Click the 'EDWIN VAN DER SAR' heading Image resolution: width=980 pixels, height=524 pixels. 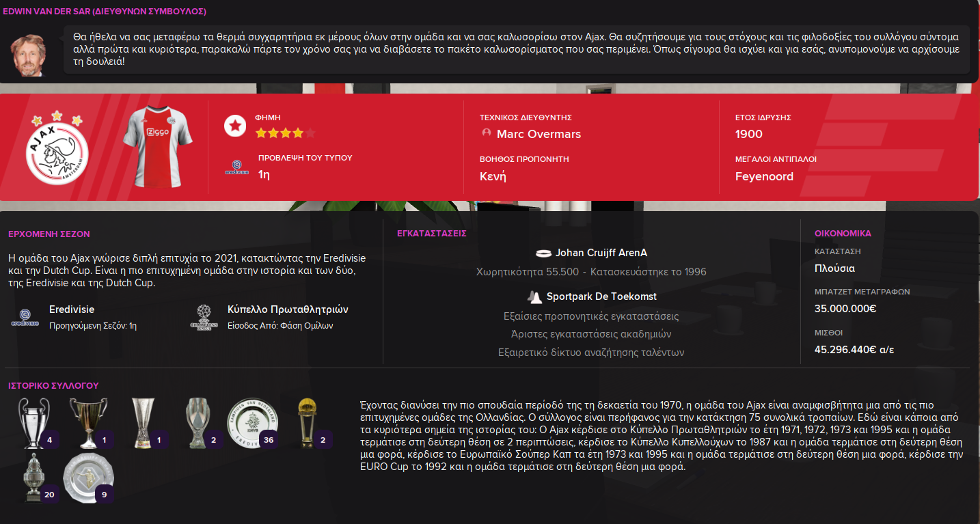(105, 12)
